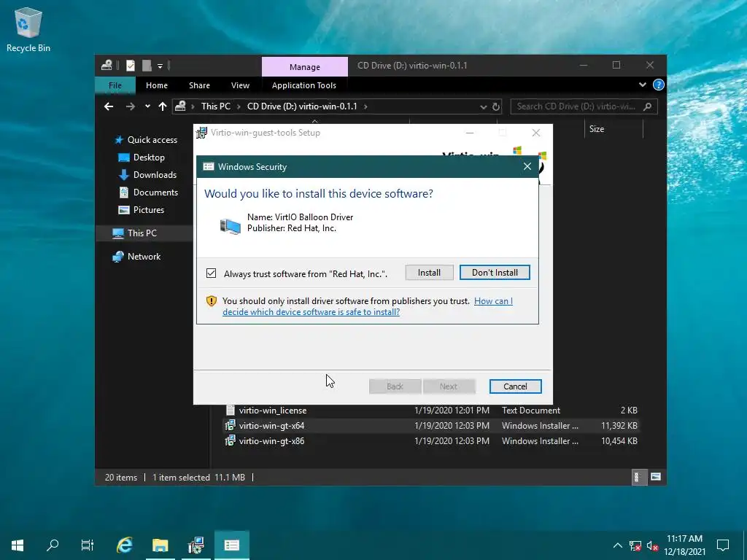Cancel the Virtio-win-guest-tools Setup

pyautogui.click(x=515, y=386)
